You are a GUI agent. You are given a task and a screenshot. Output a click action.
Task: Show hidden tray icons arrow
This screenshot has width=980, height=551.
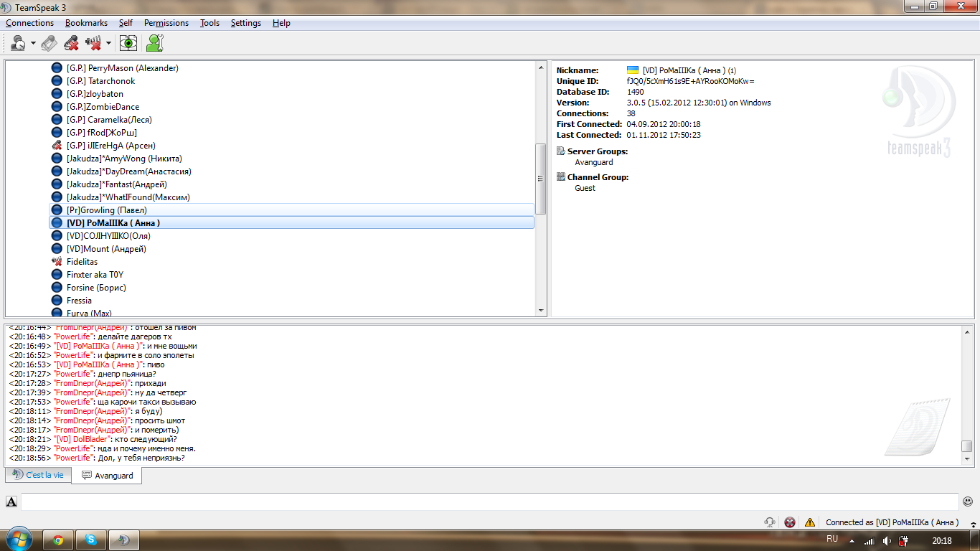point(852,541)
